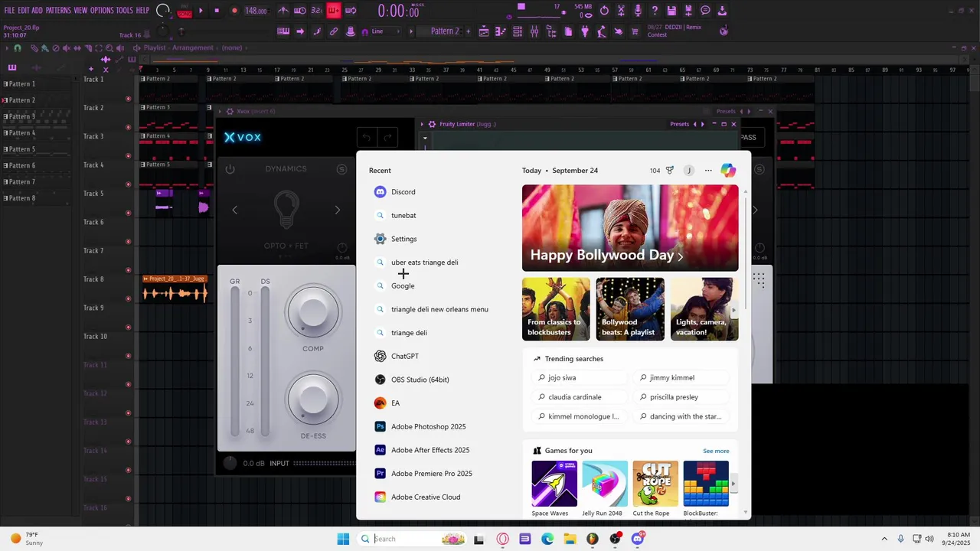Open Discord from Recent list

[438, 192]
